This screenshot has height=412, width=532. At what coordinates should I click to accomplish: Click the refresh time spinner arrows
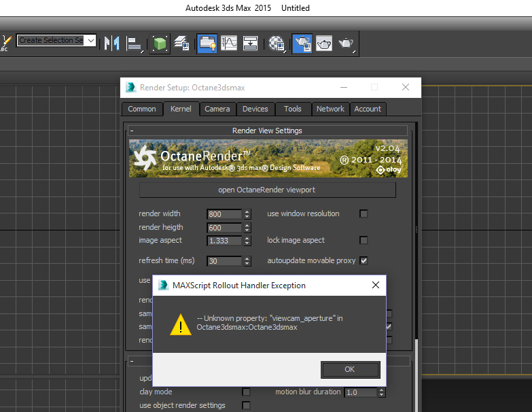coord(247,261)
